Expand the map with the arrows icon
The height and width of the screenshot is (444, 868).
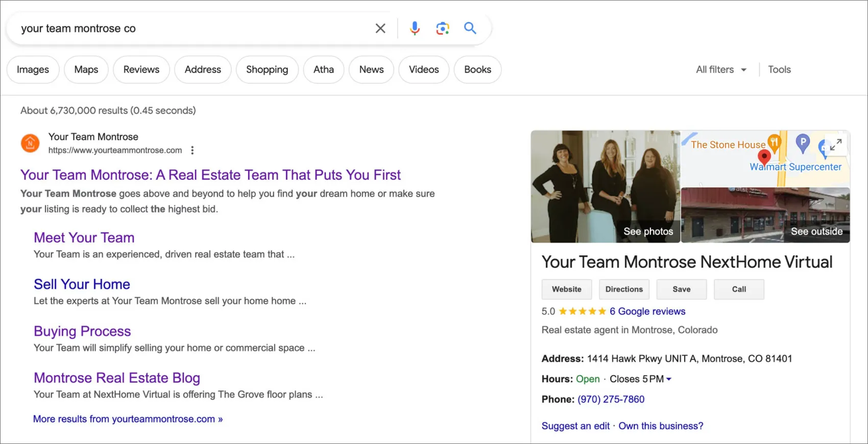tap(835, 146)
